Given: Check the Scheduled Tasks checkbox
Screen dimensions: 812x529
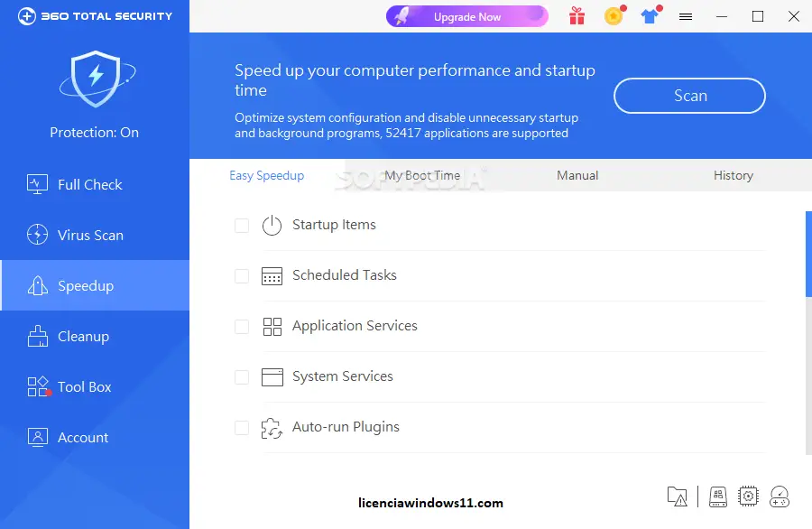Looking at the screenshot, I should 242,275.
